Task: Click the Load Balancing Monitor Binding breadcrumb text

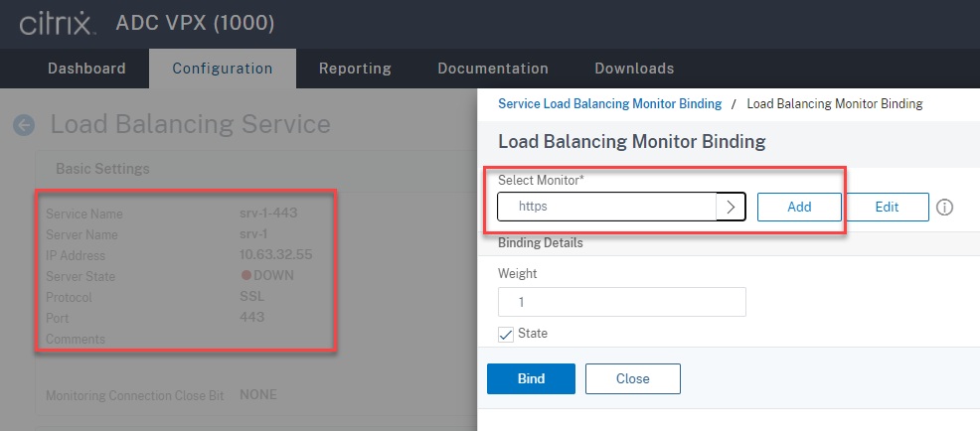Action: tap(834, 103)
